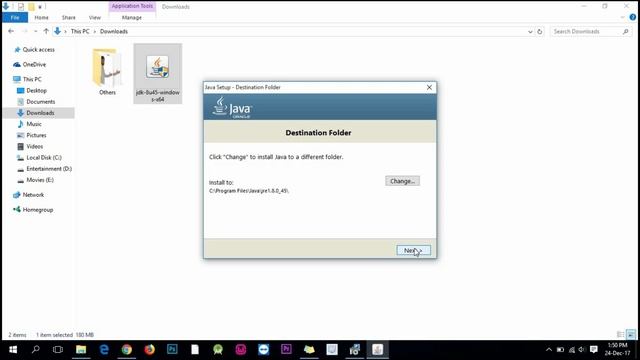The height and width of the screenshot is (360, 640).
Task: Switch to the Home ribbon tab
Action: [41, 18]
